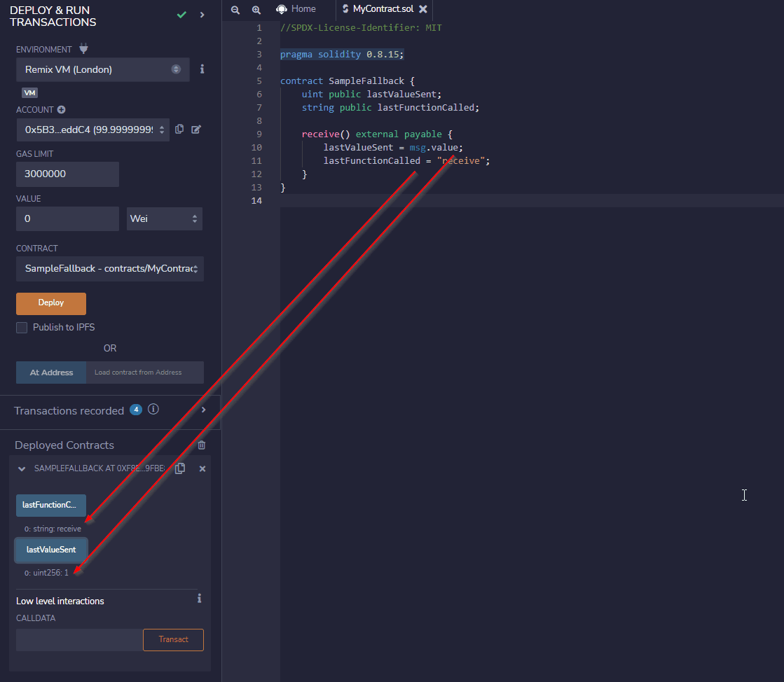Expand the Transactions recorded section

pos(203,410)
